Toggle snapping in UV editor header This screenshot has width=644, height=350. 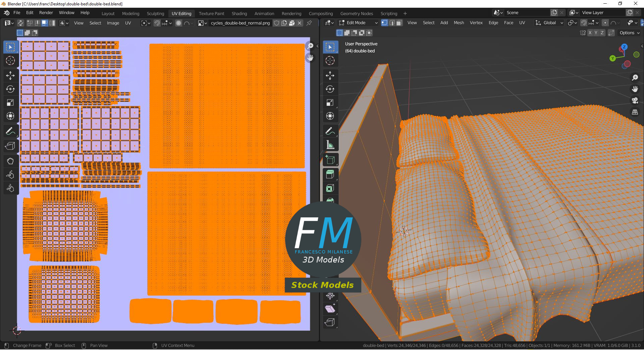click(157, 23)
